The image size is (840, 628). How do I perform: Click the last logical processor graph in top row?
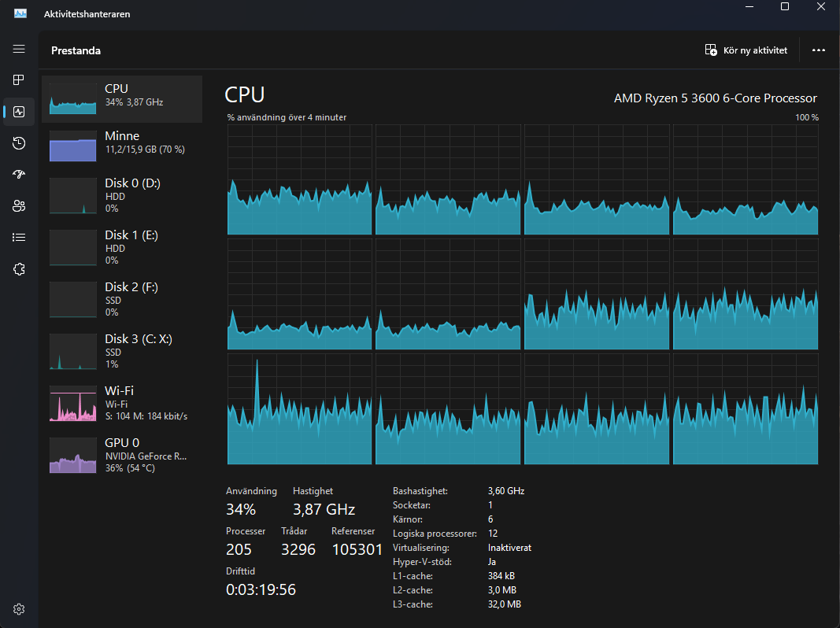(x=746, y=180)
